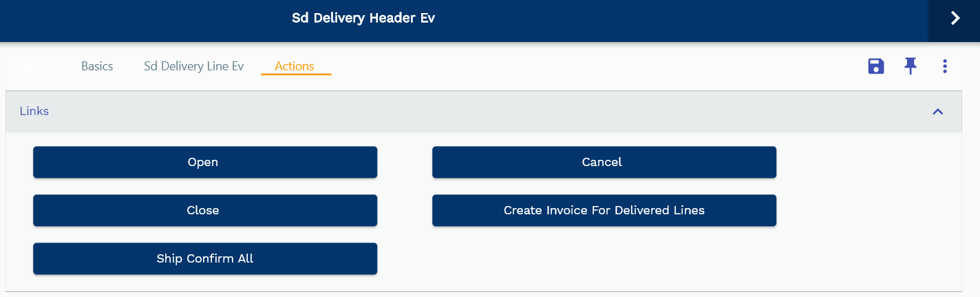
Task: Go back using the white left arrow
Action: 30,66
